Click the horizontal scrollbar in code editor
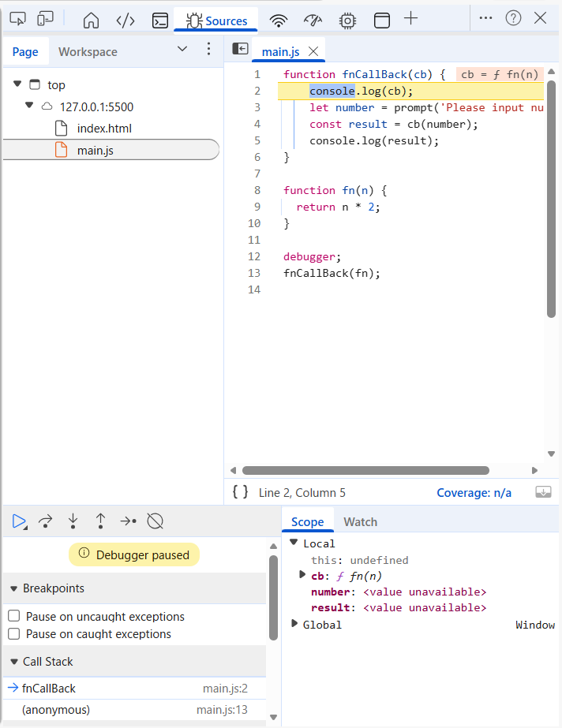The height and width of the screenshot is (728, 562). pos(365,470)
